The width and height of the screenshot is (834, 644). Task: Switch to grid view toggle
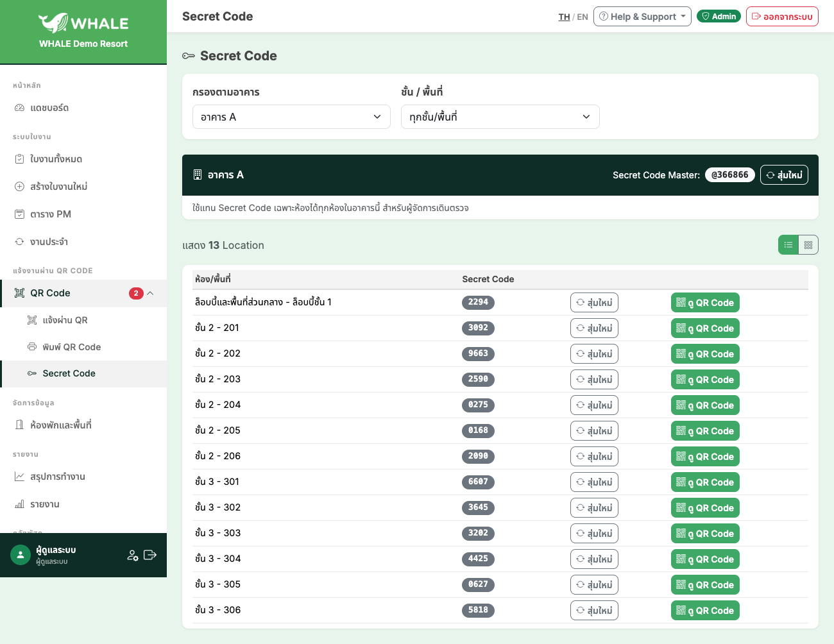pyautogui.click(x=808, y=245)
